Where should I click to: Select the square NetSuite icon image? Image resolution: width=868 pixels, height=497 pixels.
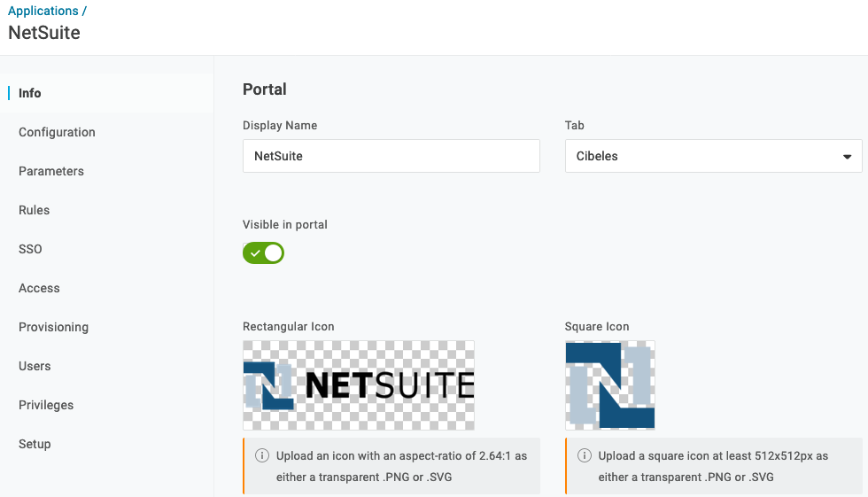coord(610,385)
